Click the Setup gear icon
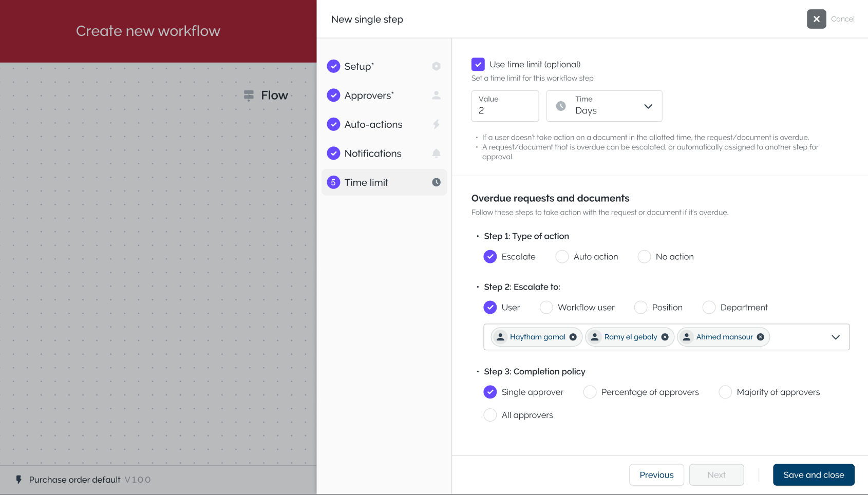Image resolution: width=868 pixels, height=495 pixels. tap(436, 66)
